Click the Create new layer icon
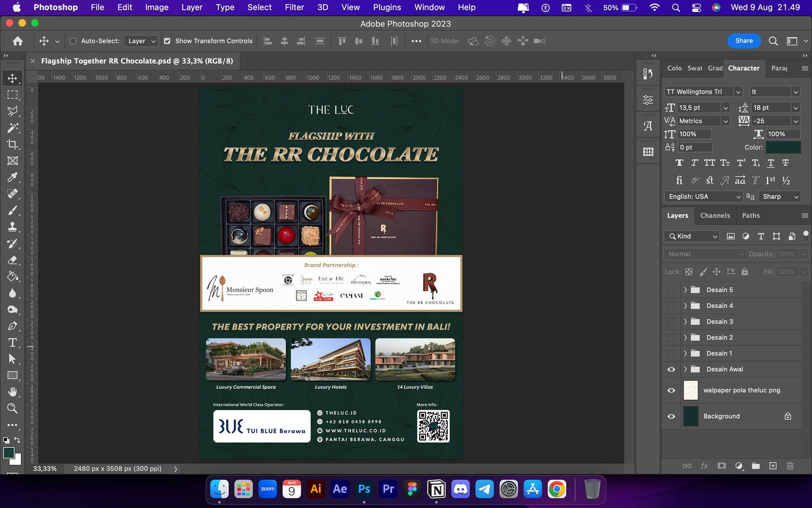This screenshot has height=508, width=812. (x=773, y=466)
